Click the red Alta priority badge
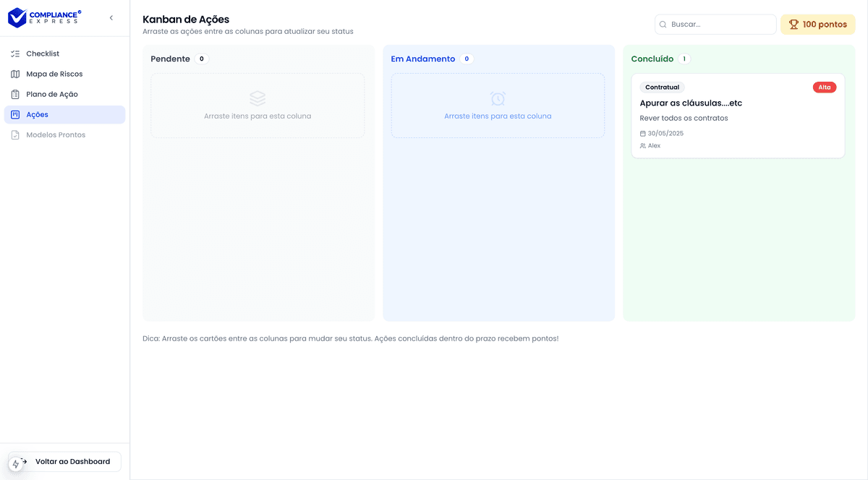The height and width of the screenshot is (480, 868). click(x=825, y=87)
